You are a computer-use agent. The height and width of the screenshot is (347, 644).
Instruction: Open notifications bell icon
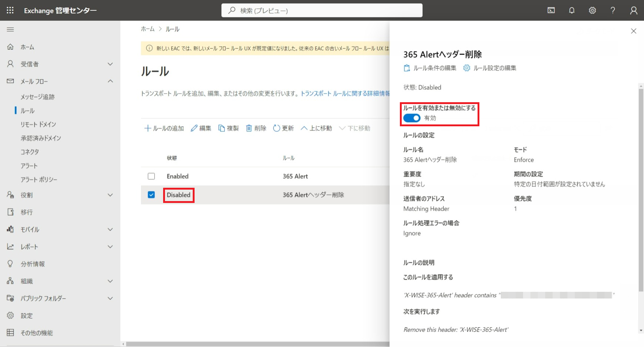pos(571,10)
